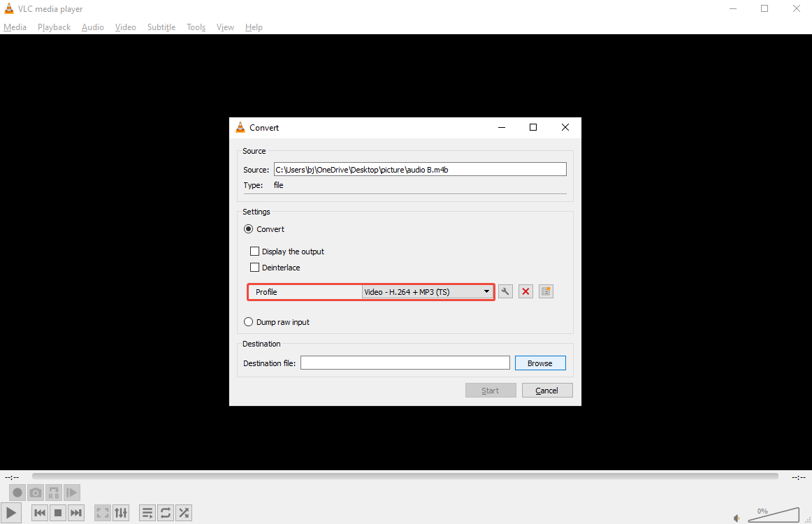Mute audio via speaker icon
This screenshot has width=812, height=524.
pos(737,518)
